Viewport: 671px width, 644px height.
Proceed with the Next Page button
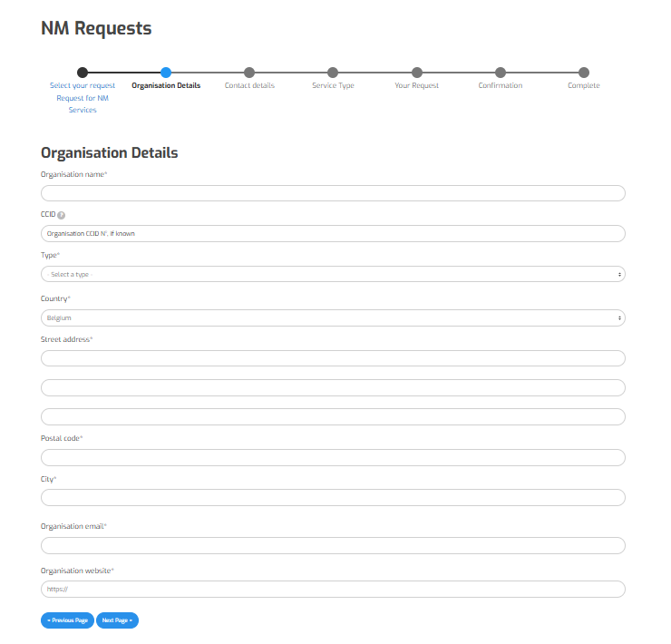117,620
